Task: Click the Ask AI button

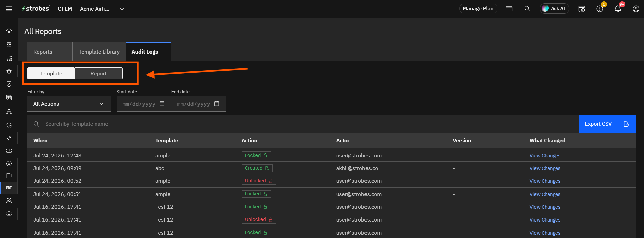Action: point(554,9)
